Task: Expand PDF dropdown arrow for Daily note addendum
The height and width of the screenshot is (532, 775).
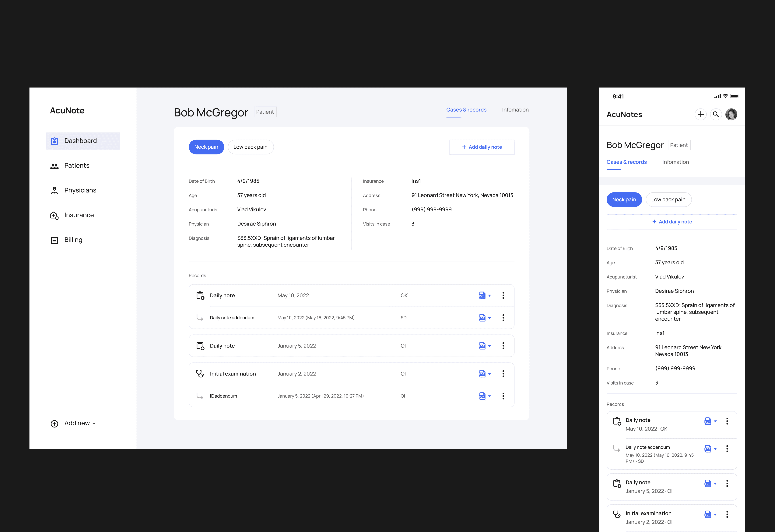Action: tap(489, 318)
